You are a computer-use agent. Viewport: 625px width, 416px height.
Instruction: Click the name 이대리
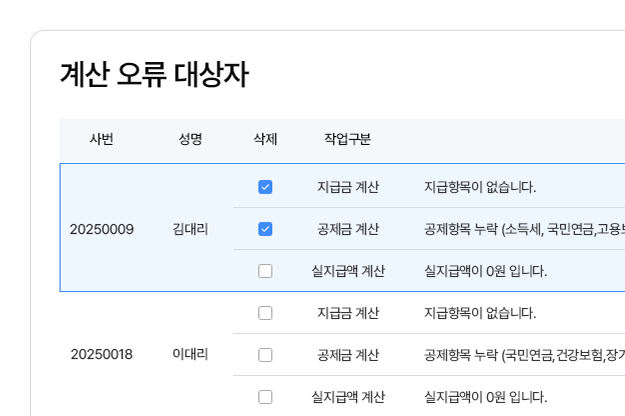point(190,355)
